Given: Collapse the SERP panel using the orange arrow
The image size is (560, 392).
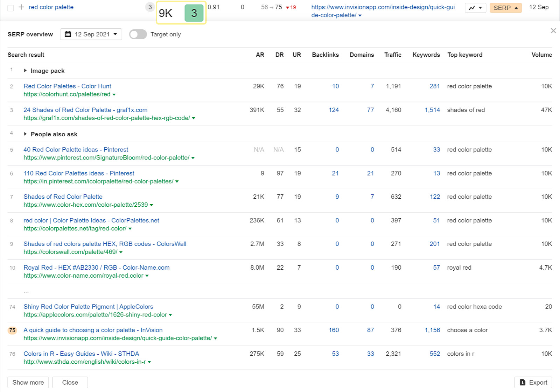Looking at the screenshot, I should tap(516, 7).
